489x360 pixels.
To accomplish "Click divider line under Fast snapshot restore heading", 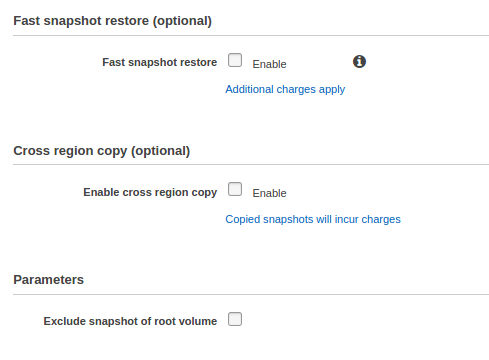I will click(251, 35).
